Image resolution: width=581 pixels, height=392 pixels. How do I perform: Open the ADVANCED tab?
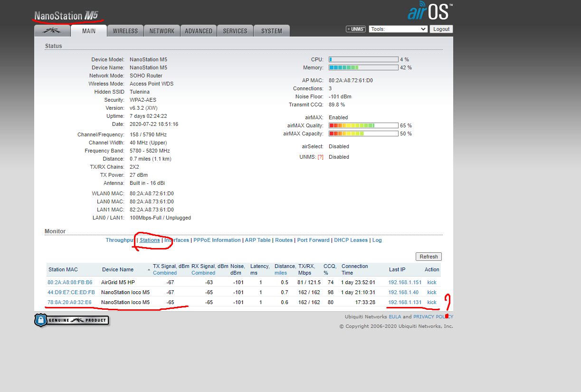click(199, 31)
